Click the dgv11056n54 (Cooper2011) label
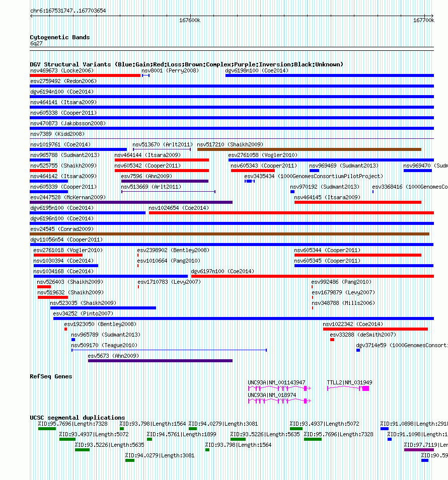The width and height of the screenshot is (448, 480). coord(66,239)
